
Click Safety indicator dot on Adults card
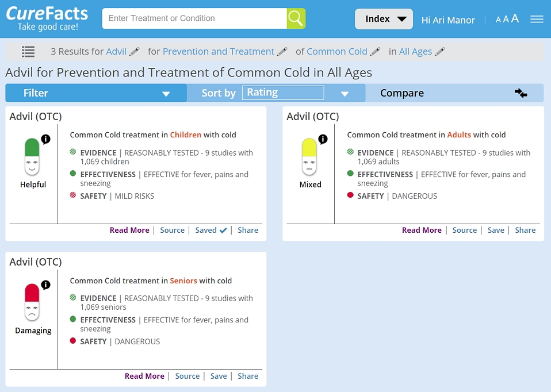pos(350,195)
